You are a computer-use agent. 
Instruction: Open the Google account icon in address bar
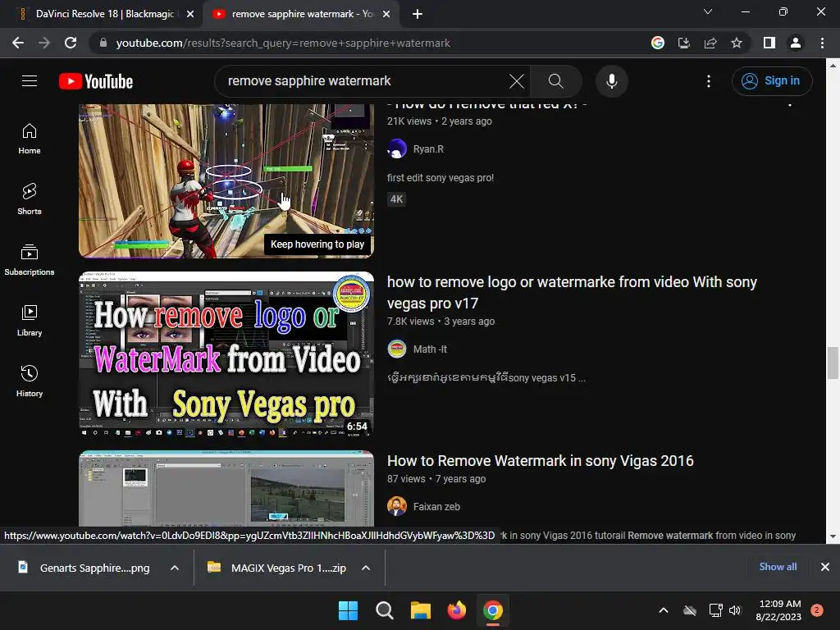[x=658, y=43]
